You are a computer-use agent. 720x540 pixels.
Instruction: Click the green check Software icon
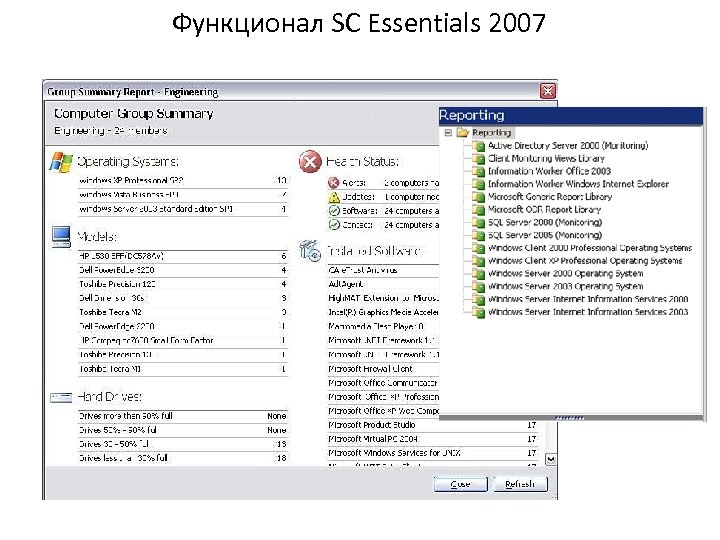(x=334, y=211)
